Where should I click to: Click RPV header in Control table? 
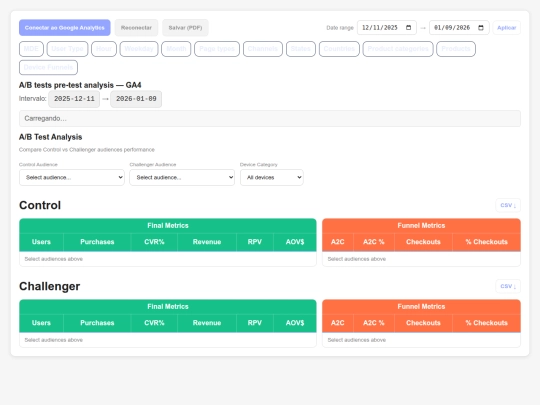pos(255,242)
